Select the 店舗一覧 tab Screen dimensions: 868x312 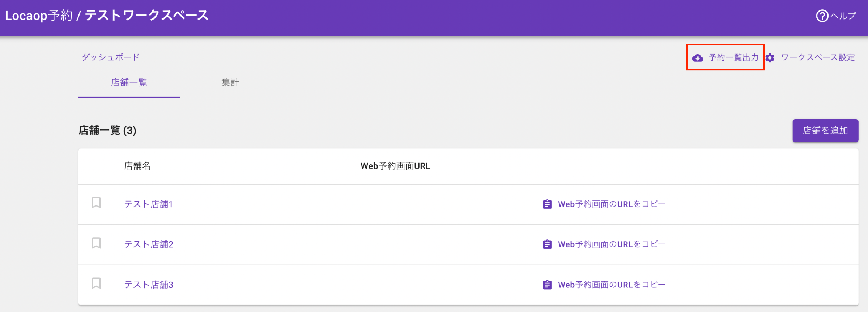[x=129, y=83]
